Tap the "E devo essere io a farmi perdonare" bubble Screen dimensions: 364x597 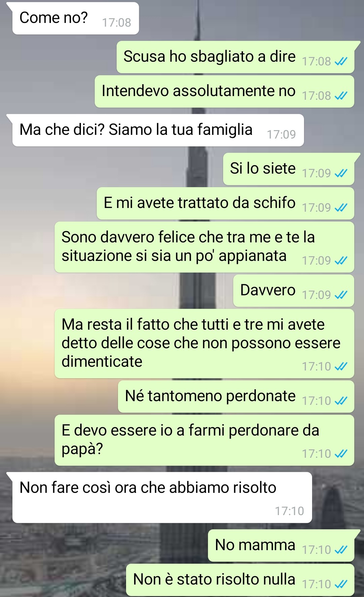click(204, 440)
